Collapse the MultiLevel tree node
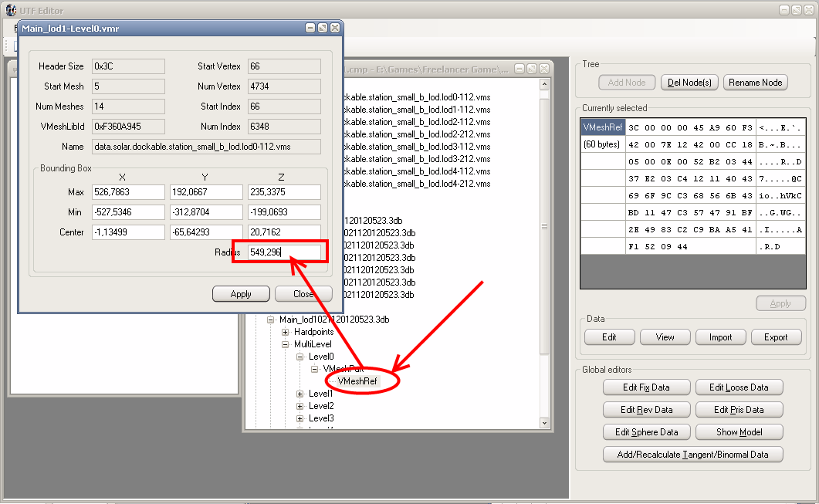This screenshot has width=819, height=504. coord(285,345)
